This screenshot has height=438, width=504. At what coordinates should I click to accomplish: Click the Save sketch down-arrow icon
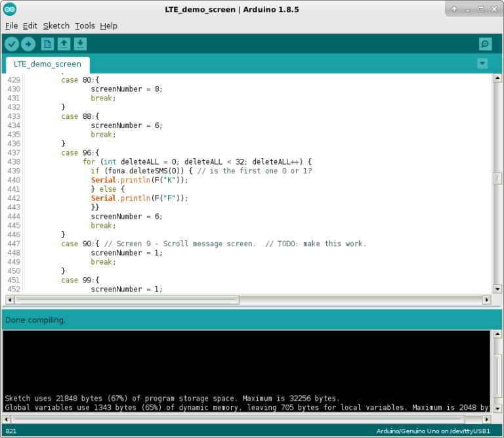coord(80,44)
